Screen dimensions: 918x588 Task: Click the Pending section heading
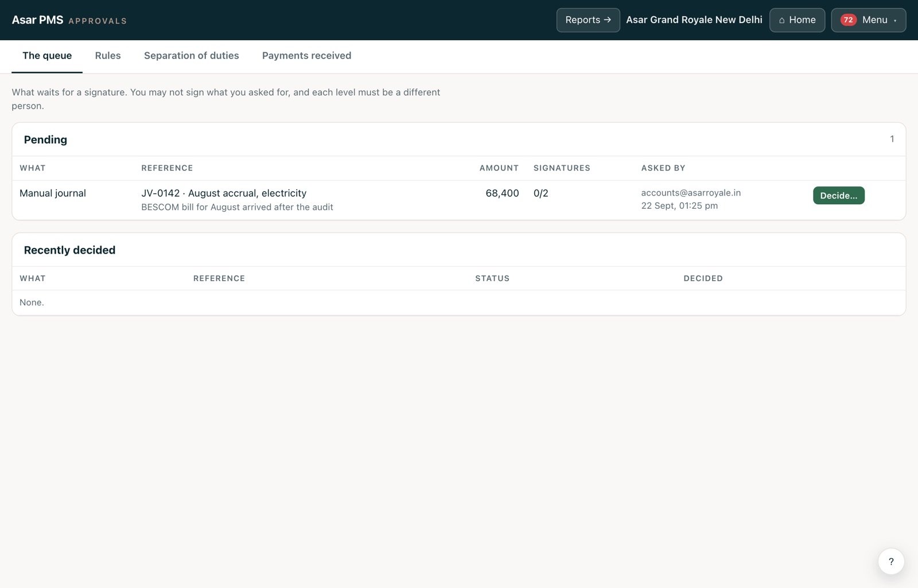pyautogui.click(x=45, y=139)
